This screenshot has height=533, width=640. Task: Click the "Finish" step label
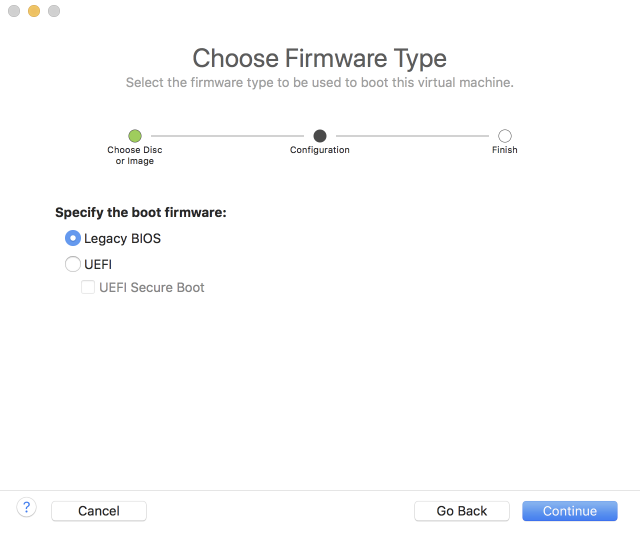pyautogui.click(x=505, y=150)
